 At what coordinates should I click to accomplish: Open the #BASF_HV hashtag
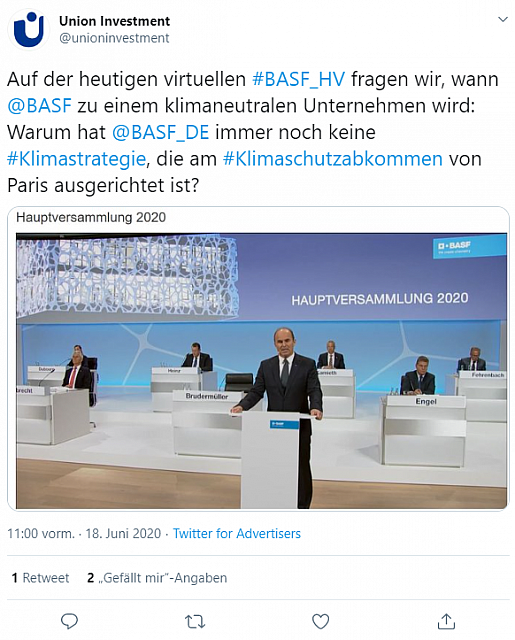(299, 79)
